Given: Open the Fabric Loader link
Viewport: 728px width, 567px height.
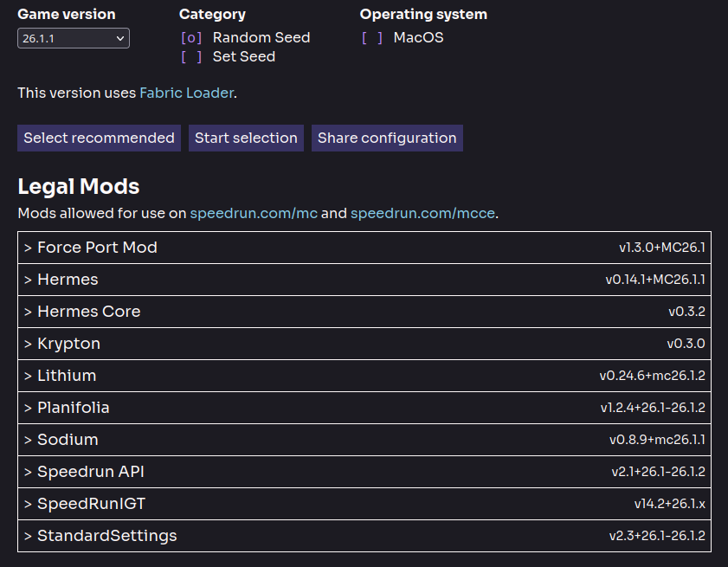Looking at the screenshot, I should 187,93.
